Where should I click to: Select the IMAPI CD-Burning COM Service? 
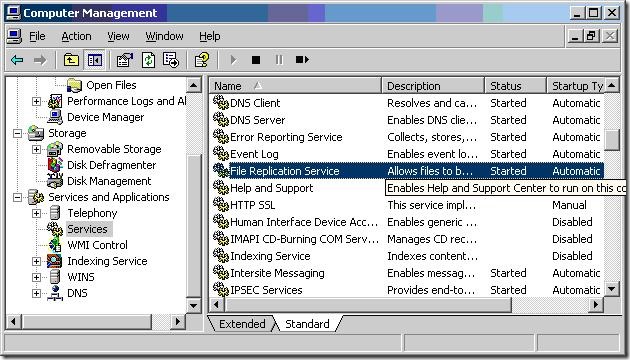click(304, 239)
